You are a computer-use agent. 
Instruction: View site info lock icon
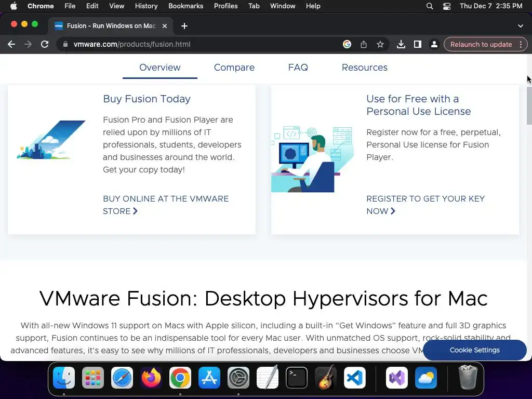click(65, 45)
